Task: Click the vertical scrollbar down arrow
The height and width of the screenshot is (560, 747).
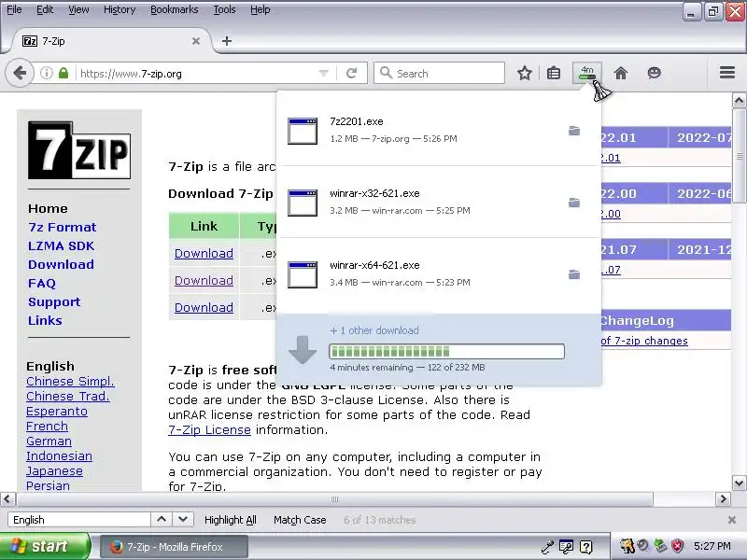Action: (739, 483)
